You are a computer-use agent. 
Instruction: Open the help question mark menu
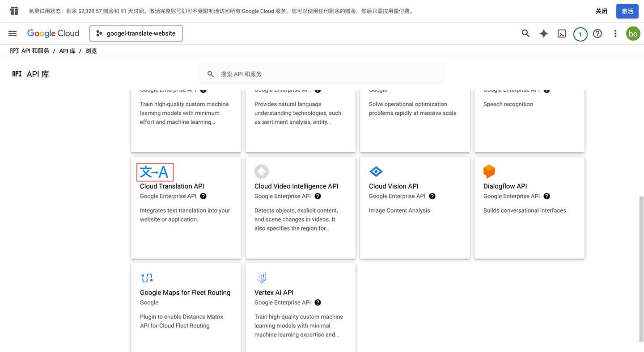[x=597, y=34]
